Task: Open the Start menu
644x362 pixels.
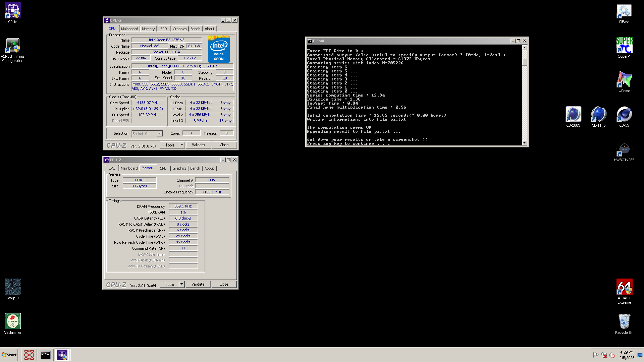Action: tap(9, 355)
